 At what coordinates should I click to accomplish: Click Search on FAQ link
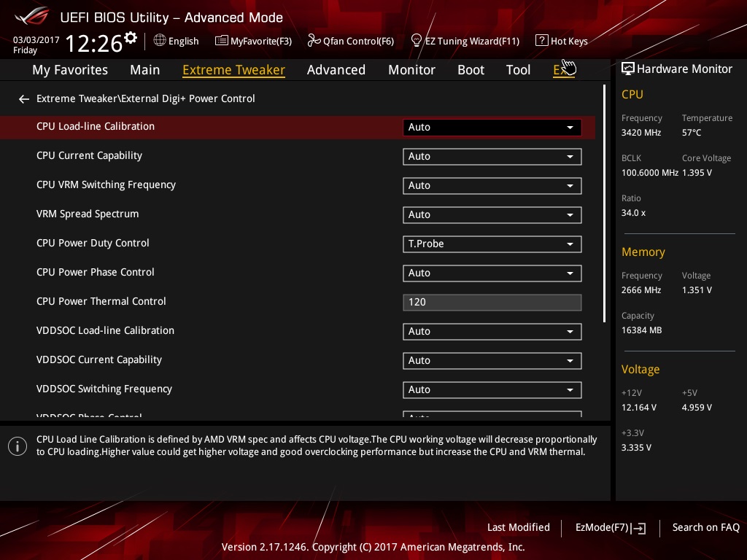[705, 527]
